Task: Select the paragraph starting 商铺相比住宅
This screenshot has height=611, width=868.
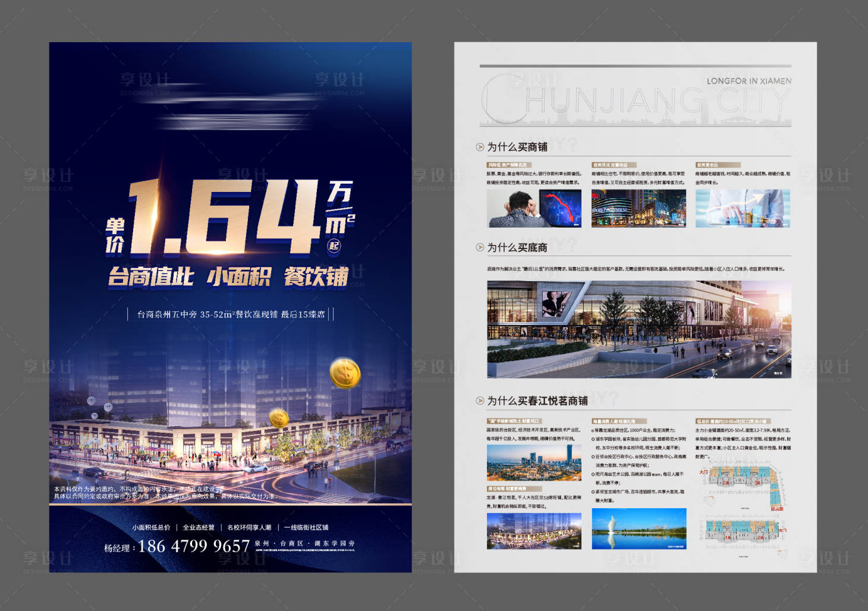Action: (639, 178)
